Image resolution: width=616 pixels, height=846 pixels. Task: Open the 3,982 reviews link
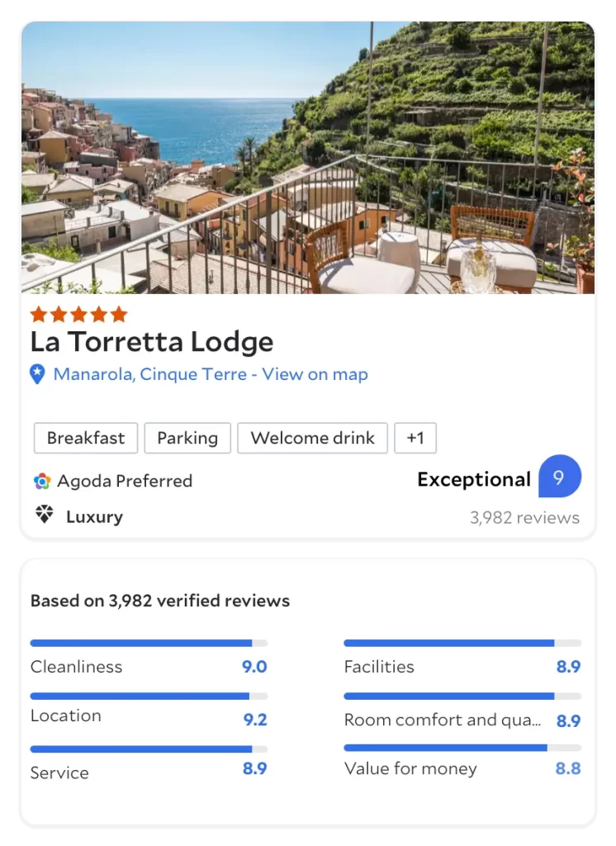(524, 518)
